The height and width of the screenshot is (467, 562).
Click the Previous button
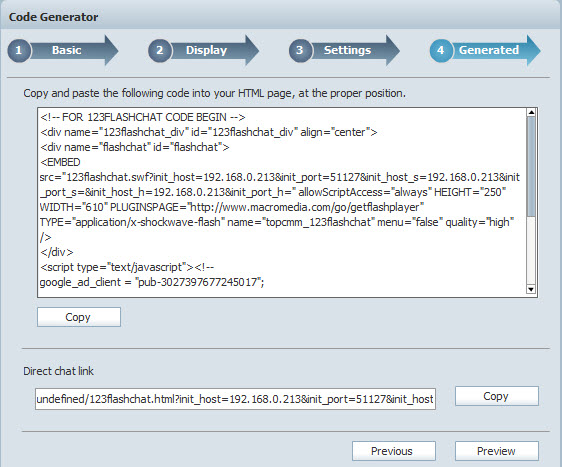point(394,451)
